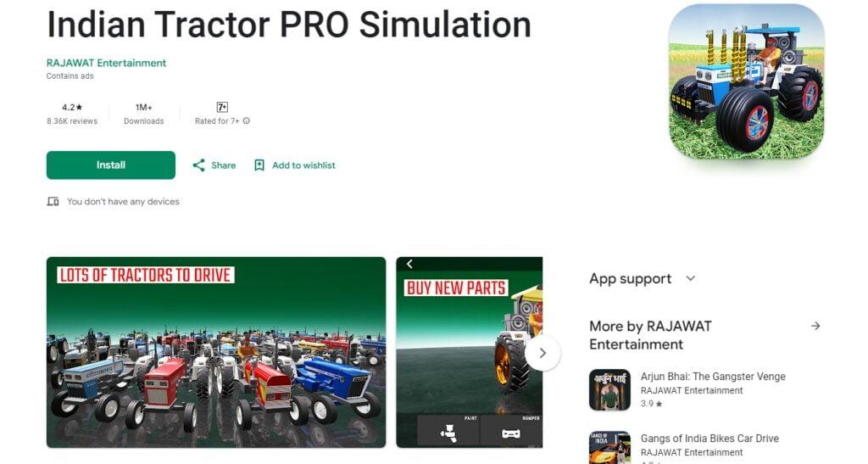Click the info icon beside Rated for 7+
This screenshot has height=464, width=868.
(247, 120)
